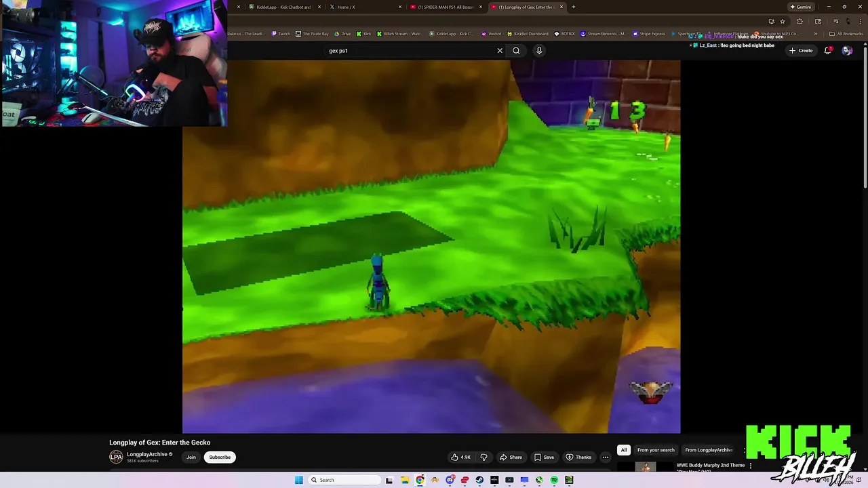Select the 'From LongplayArchive' chip
868x488 pixels.
tap(709, 450)
